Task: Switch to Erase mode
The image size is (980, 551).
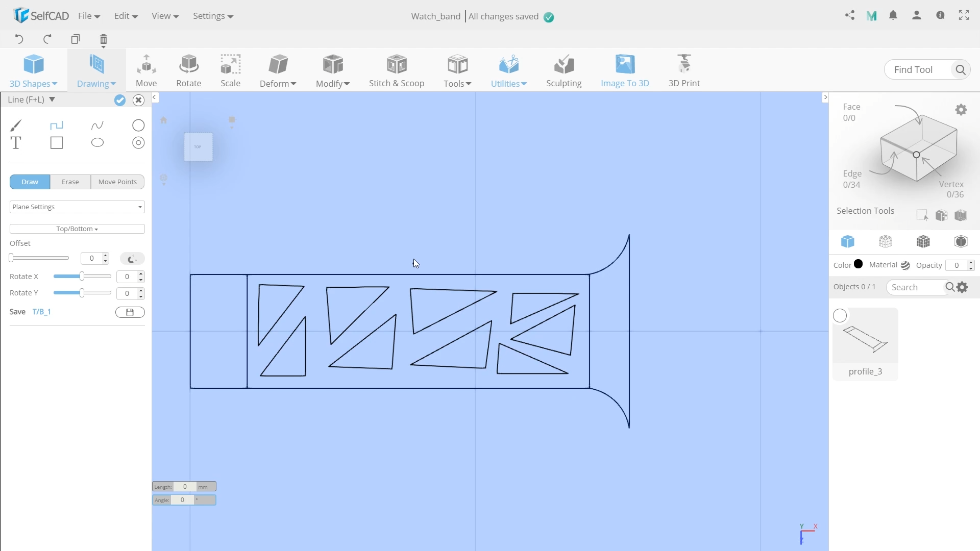Action: tap(70, 182)
